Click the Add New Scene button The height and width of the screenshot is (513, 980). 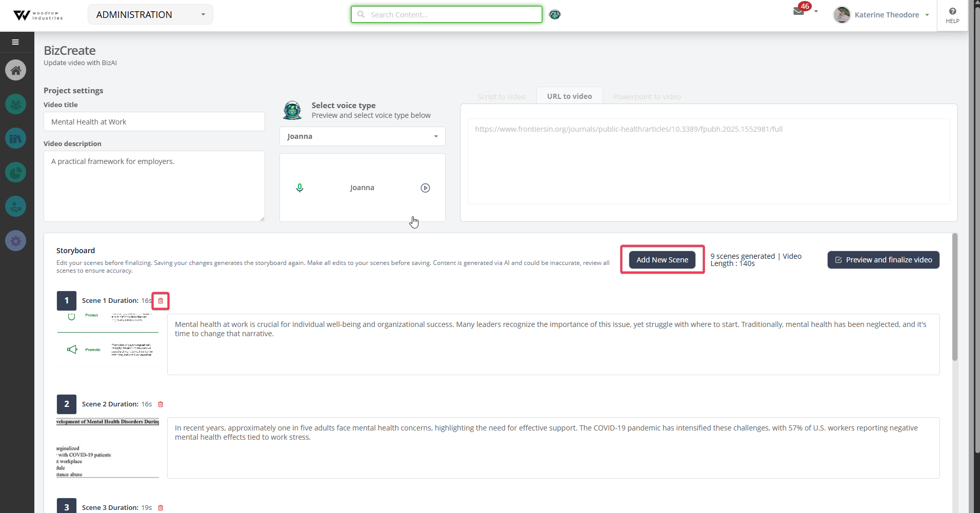(x=662, y=260)
